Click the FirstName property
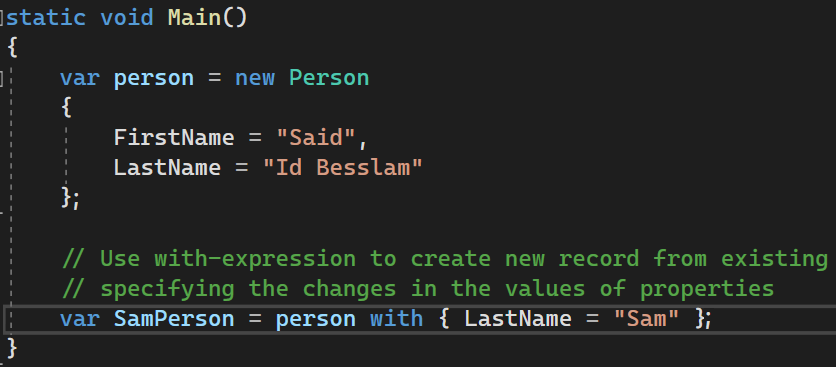Image resolution: width=836 pixels, height=367 pixels. pyautogui.click(x=174, y=138)
